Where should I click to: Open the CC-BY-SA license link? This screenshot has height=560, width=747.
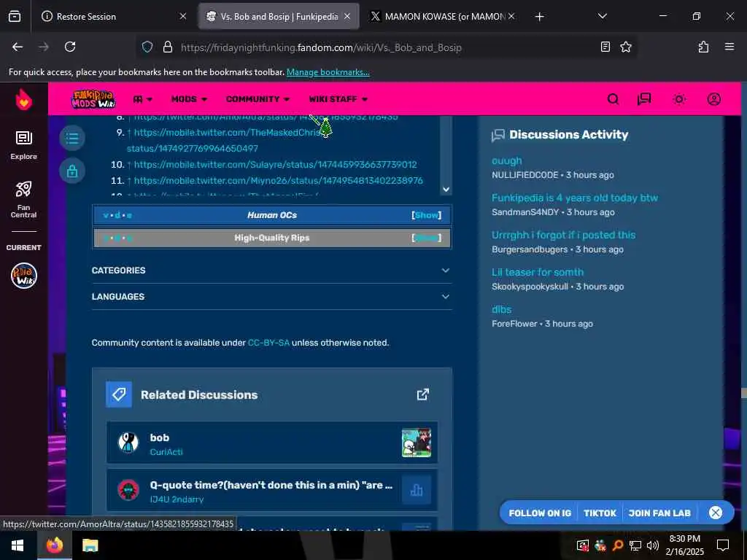pos(268,343)
